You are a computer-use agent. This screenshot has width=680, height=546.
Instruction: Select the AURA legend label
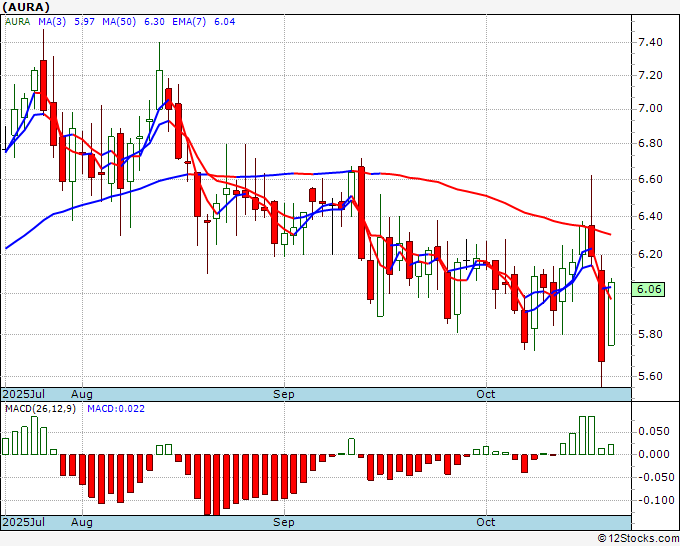(x=17, y=22)
